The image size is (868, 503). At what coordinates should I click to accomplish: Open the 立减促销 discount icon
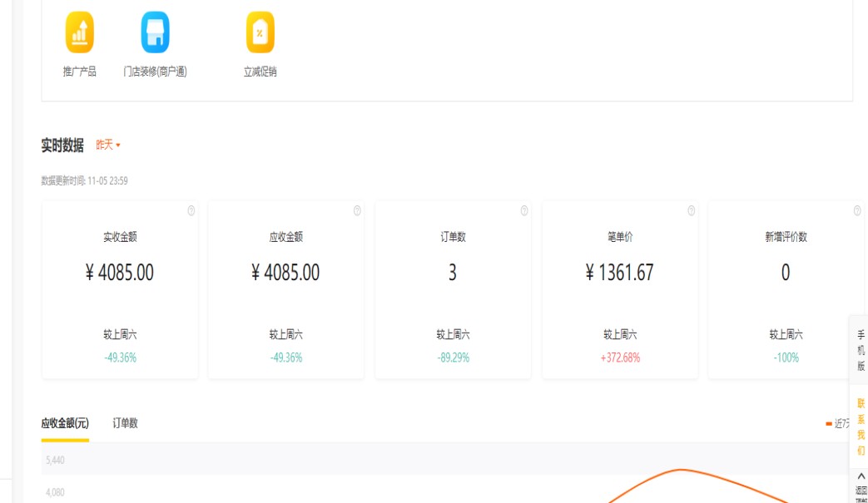[x=260, y=33]
